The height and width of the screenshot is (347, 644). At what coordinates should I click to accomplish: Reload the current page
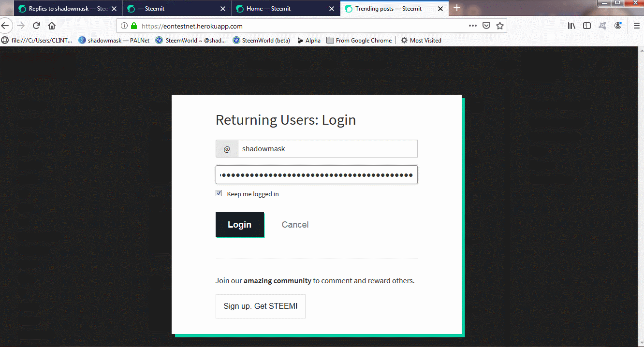tap(36, 26)
